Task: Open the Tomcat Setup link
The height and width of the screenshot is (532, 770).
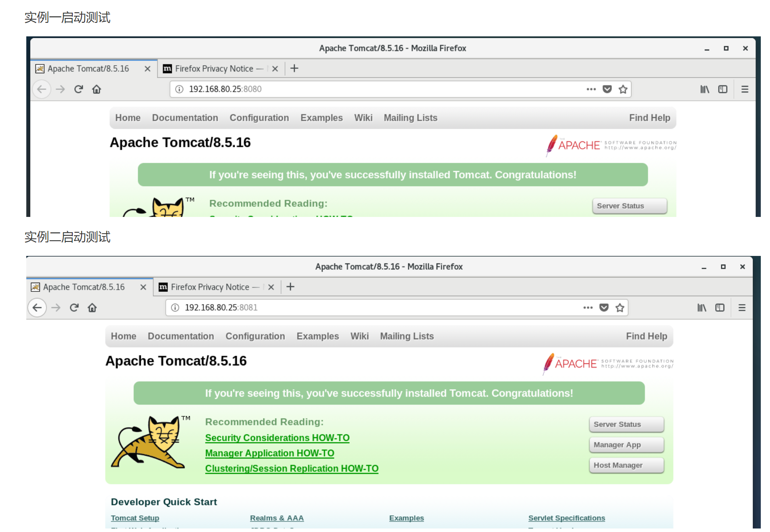Action: [135, 518]
